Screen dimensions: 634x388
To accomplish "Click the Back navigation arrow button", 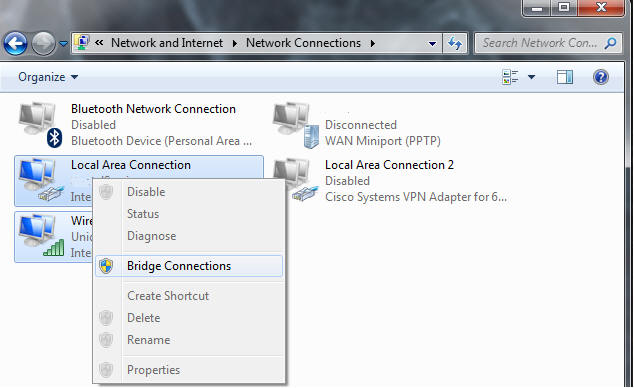I will (x=15, y=43).
